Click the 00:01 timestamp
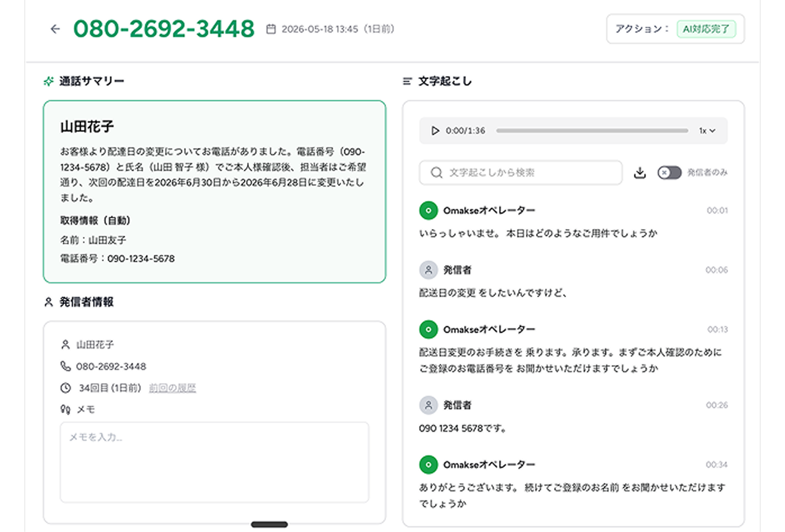 click(717, 211)
